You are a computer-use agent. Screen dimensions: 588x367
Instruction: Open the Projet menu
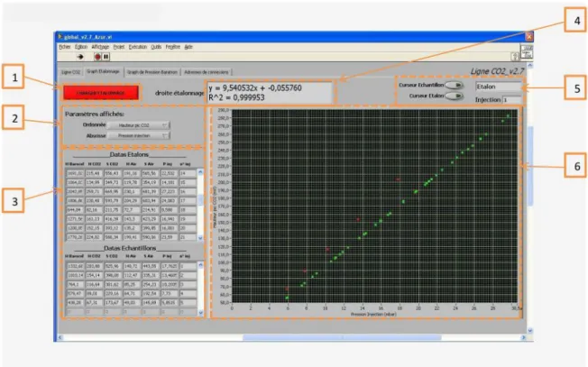pyautogui.click(x=119, y=47)
